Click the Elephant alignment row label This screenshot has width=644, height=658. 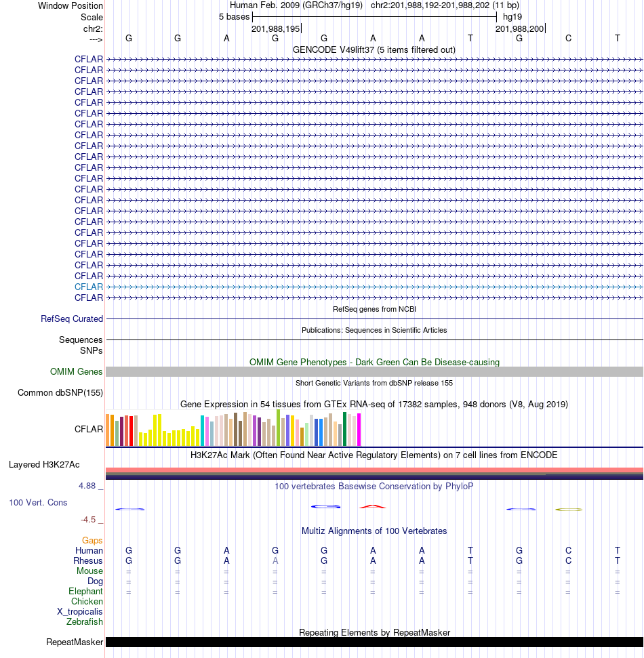(x=85, y=591)
